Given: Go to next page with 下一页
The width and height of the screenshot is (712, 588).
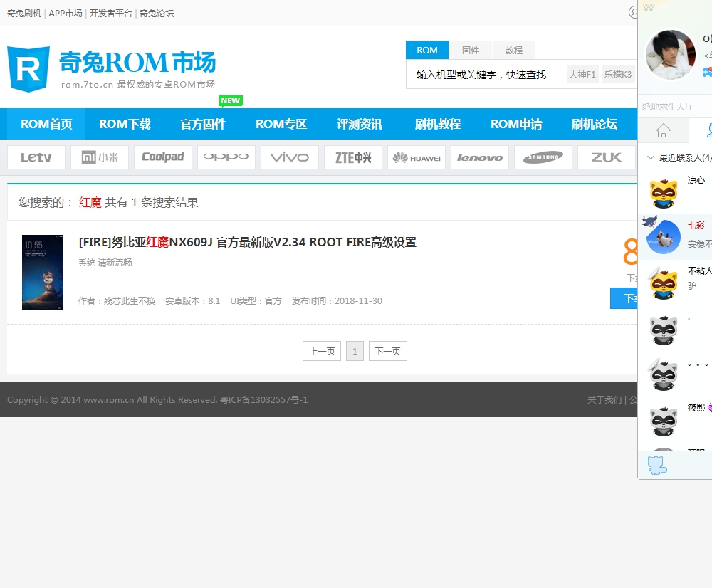Looking at the screenshot, I should (388, 351).
